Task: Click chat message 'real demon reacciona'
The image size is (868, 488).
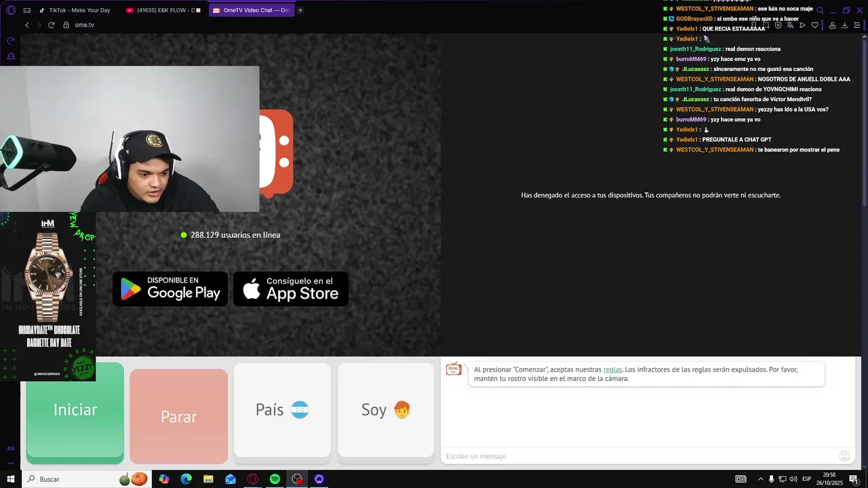Action: pos(753,49)
